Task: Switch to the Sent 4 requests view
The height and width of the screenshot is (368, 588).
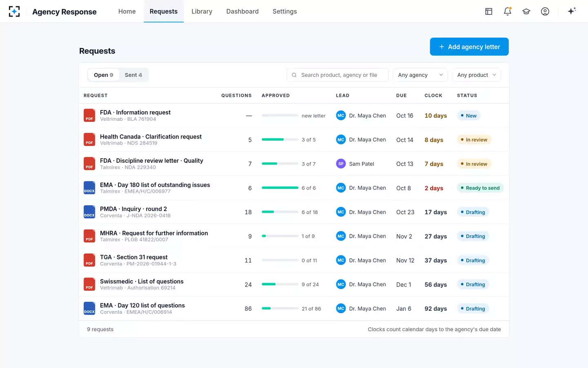Action: point(134,75)
